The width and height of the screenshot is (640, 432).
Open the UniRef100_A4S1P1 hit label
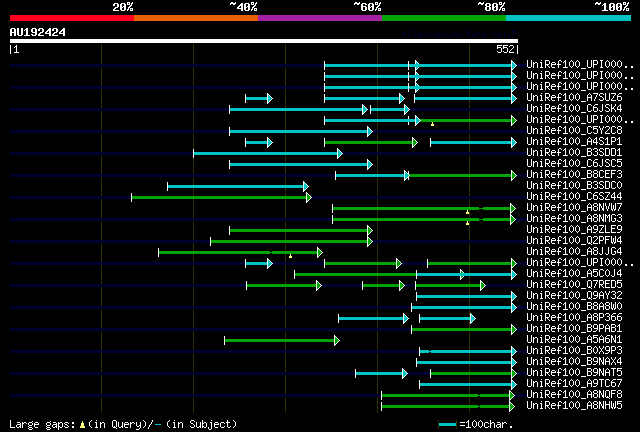coord(574,141)
